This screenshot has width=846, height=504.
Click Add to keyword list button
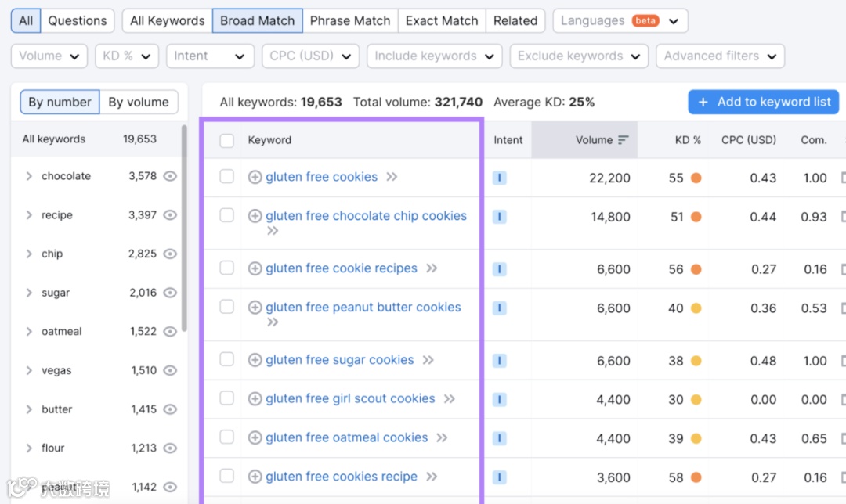(x=763, y=102)
